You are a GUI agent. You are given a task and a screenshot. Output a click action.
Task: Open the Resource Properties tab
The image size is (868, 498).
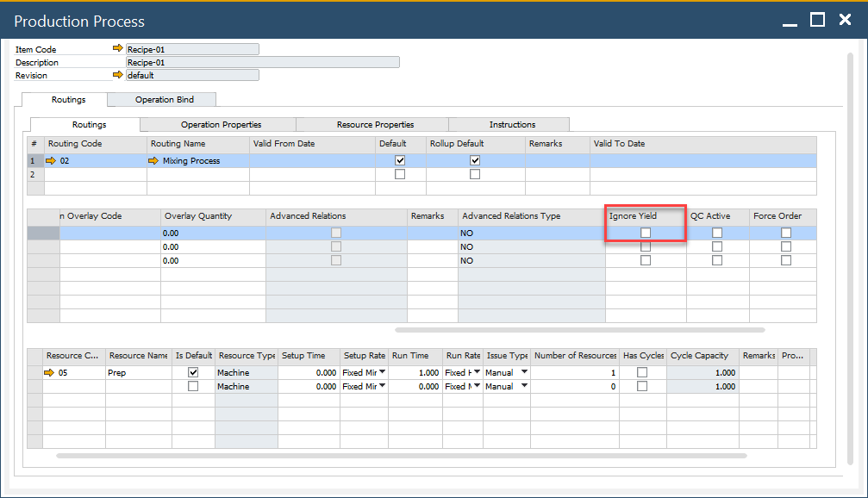point(375,125)
